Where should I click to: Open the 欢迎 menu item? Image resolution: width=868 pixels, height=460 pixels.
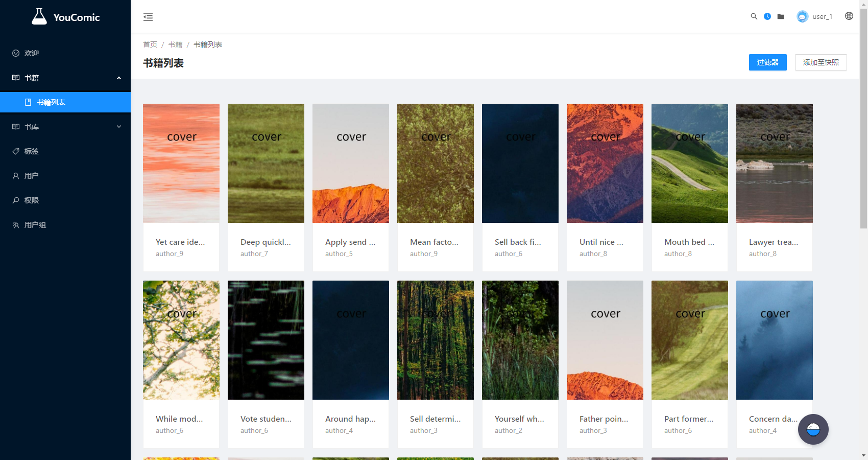coord(65,53)
